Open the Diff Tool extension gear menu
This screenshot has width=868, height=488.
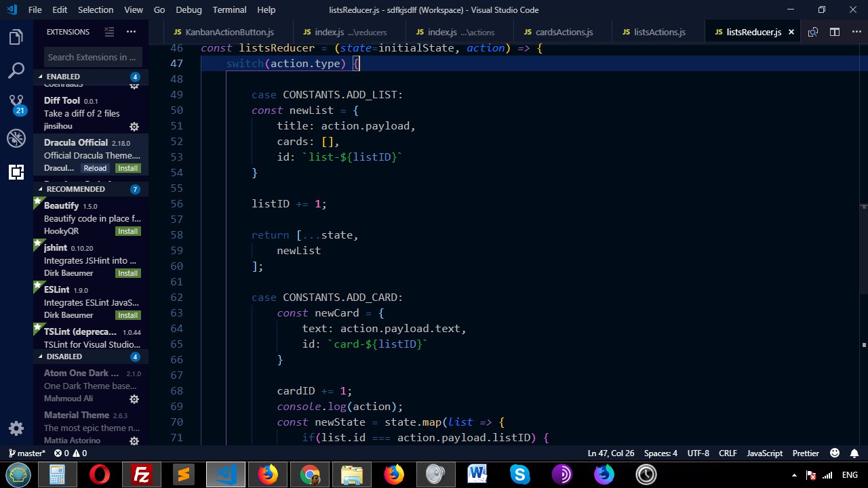134,127
